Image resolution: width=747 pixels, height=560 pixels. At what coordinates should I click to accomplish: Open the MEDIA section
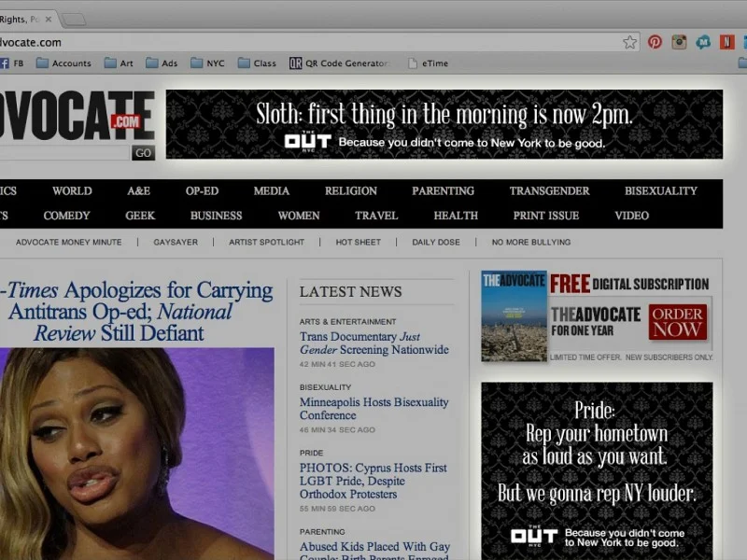click(272, 191)
